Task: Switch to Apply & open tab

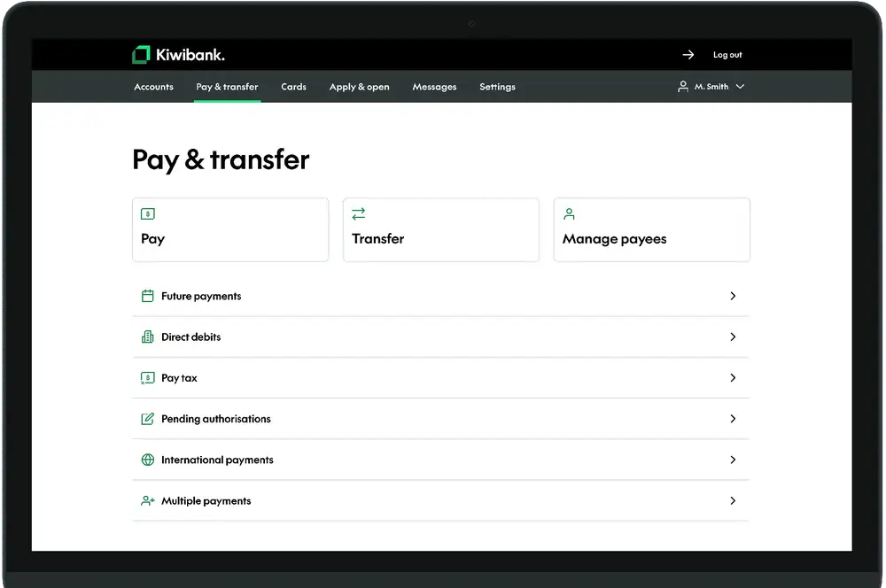Action: pyautogui.click(x=360, y=87)
